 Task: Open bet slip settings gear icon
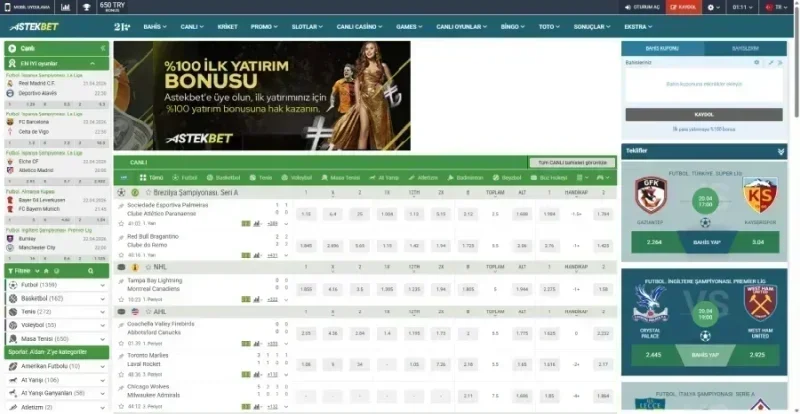(757, 62)
